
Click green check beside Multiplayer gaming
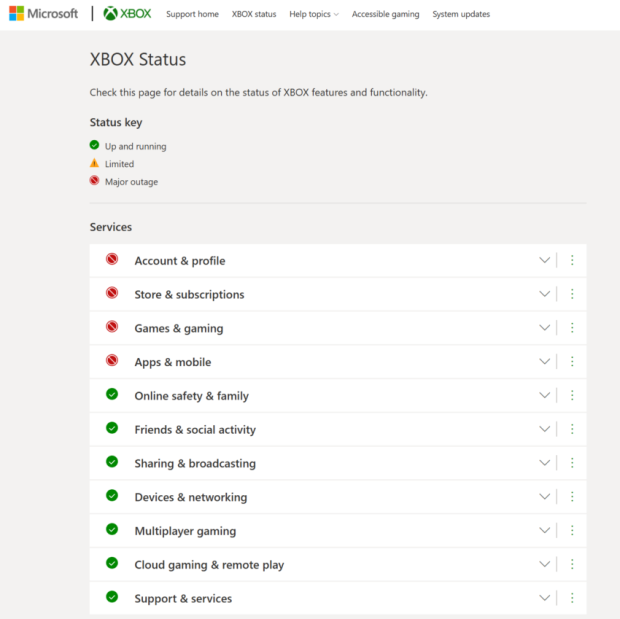(112, 529)
